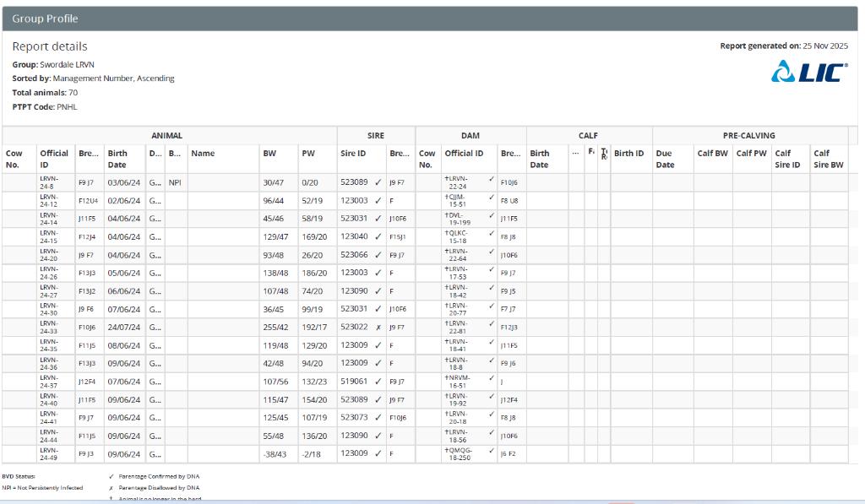865x504 pixels.
Task: Click the Calf Sire BW column header
Action: 828,159
